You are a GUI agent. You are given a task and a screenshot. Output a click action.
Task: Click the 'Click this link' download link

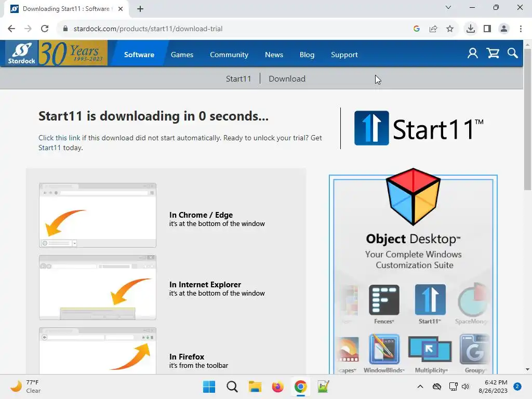point(59,138)
